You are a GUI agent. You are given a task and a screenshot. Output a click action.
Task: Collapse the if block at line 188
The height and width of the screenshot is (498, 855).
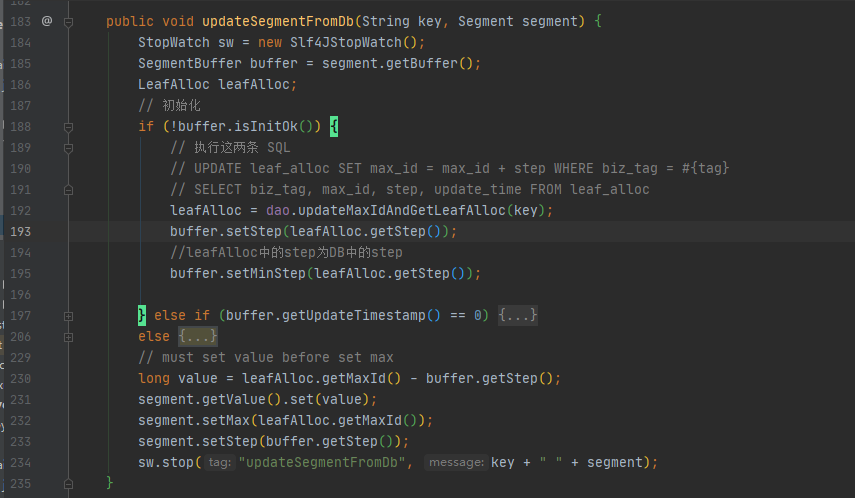(68, 127)
